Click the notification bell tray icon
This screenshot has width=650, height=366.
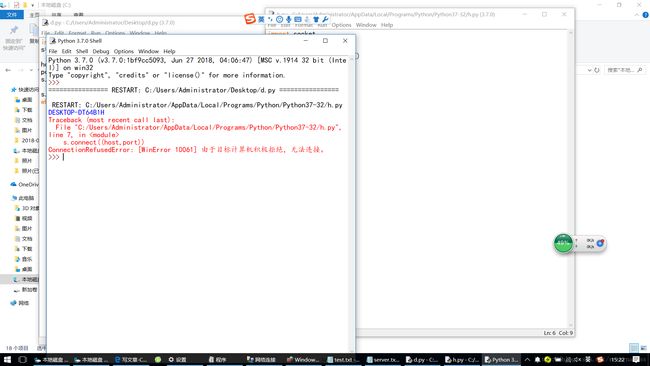pos(537,360)
